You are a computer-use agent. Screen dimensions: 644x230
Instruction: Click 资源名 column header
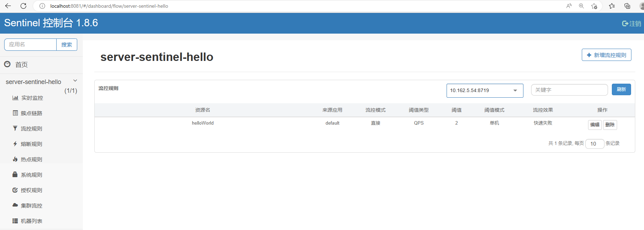pyautogui.click(x=203, y=110)
